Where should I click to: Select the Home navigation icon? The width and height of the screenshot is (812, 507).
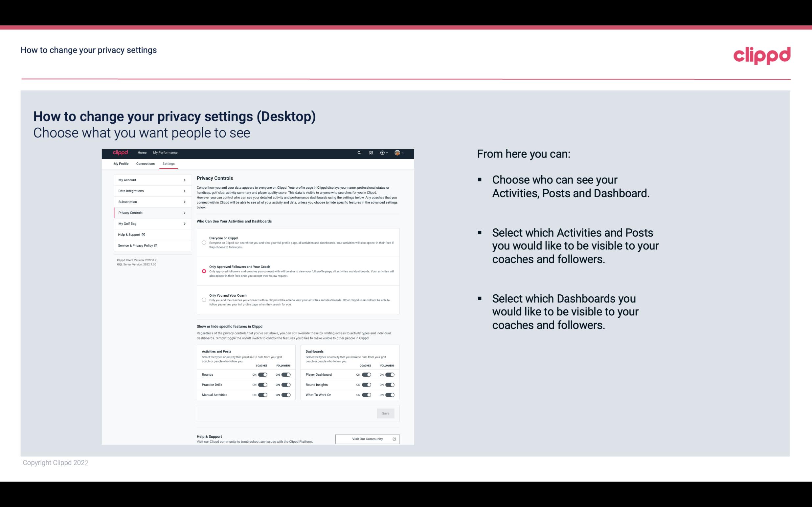click(142, 153)
